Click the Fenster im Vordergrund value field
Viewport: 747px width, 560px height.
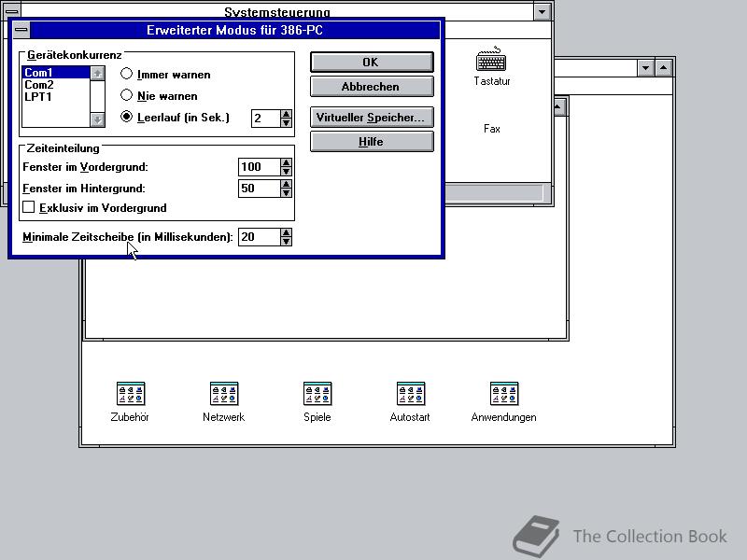tap(260, 167)
